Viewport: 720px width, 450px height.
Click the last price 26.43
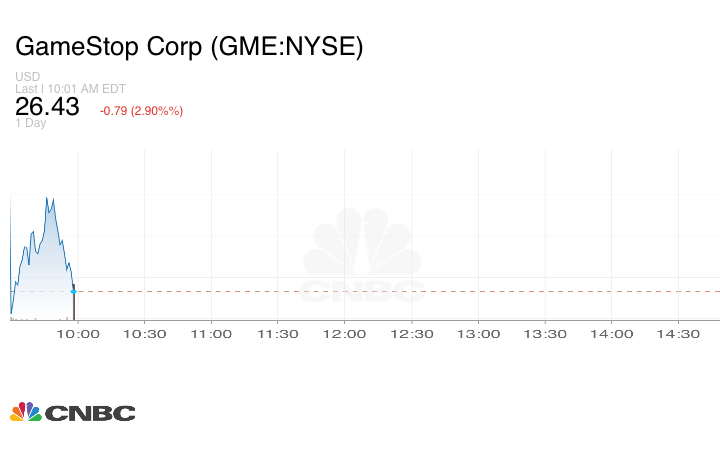click(47, 107)
